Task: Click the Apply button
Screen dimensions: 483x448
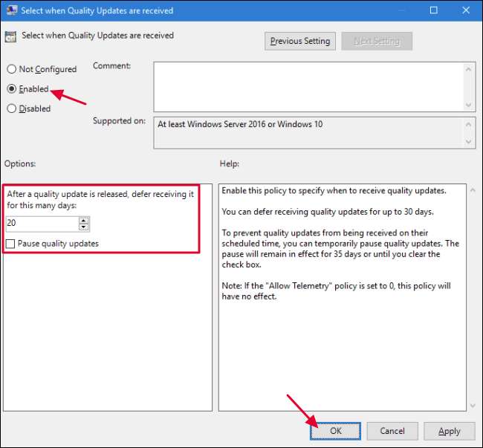Action: pos(450,431)
